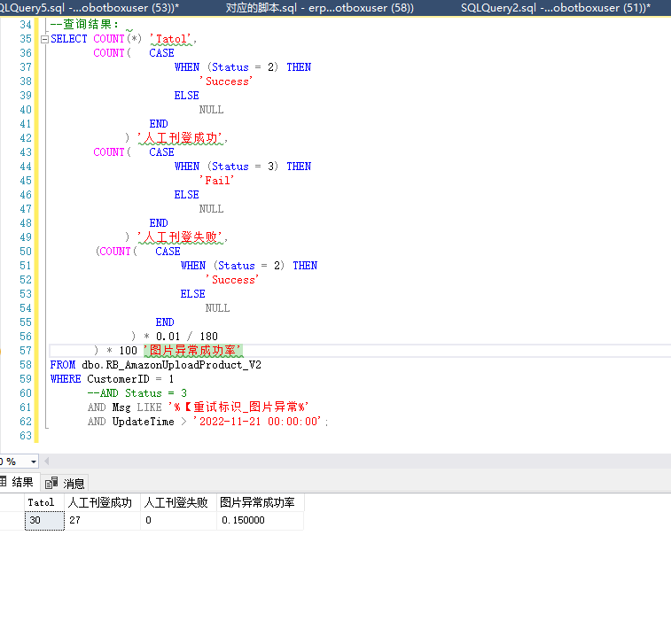Click the 'Tatol' alias on line 35

171,39
